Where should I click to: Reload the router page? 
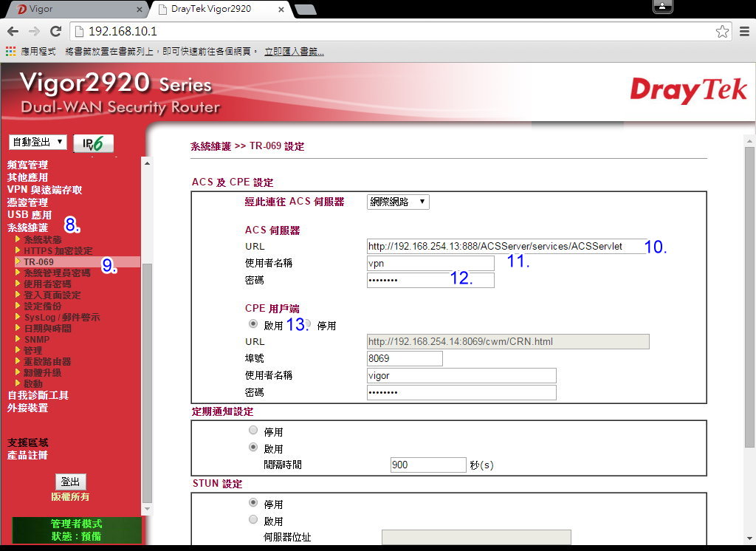click(56, 31)
